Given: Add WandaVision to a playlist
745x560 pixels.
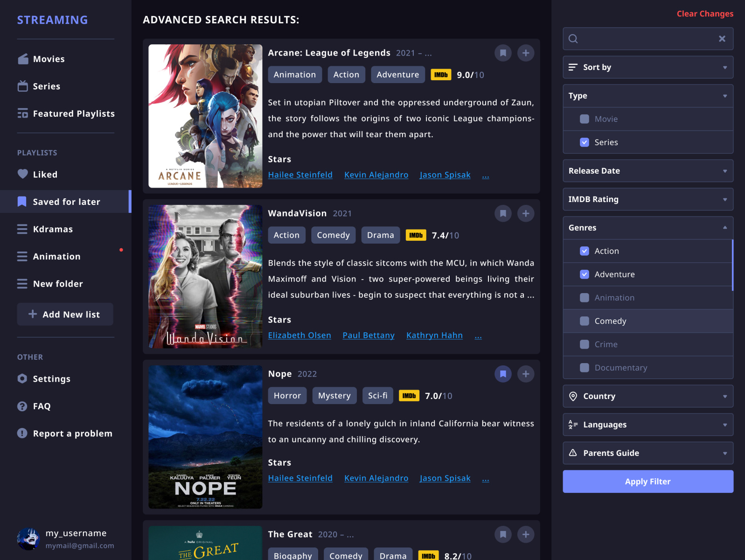Looking at the screenshot, I should click(526, 213).
